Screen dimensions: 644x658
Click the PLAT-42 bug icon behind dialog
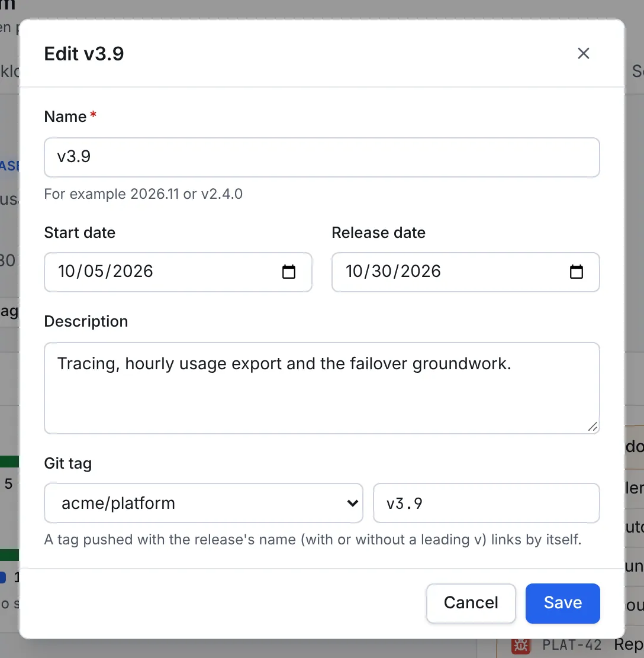[520, 646]
